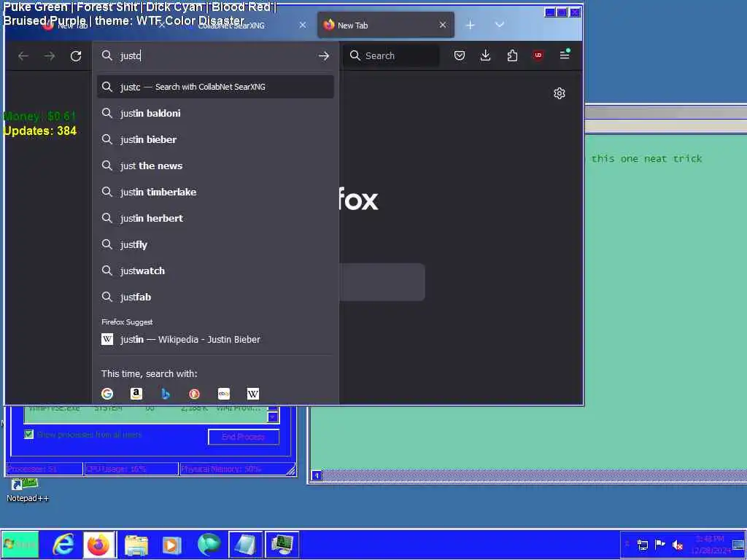Go forward with Firefox forward arrow

50,56
